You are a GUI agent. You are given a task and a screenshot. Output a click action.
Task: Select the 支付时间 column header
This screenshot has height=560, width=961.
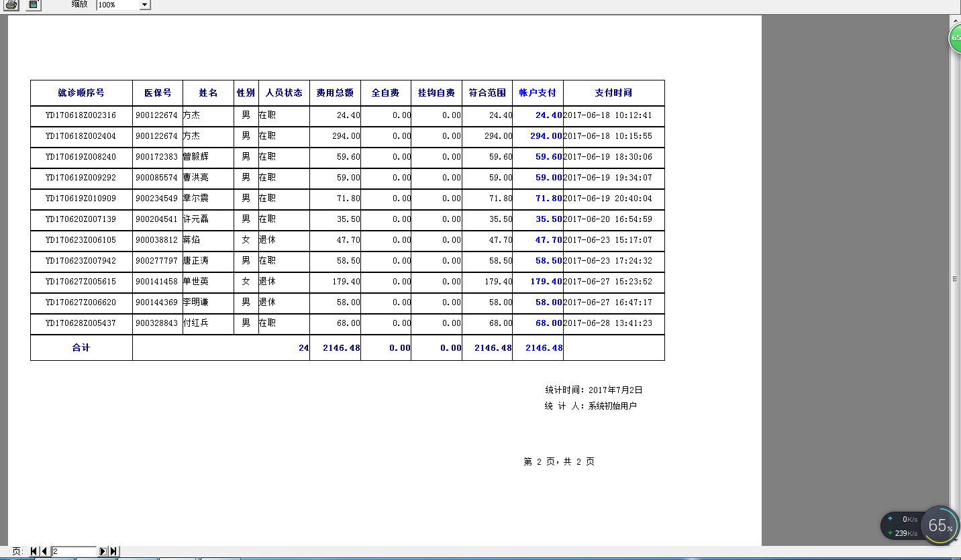click(x=613, y=93)
